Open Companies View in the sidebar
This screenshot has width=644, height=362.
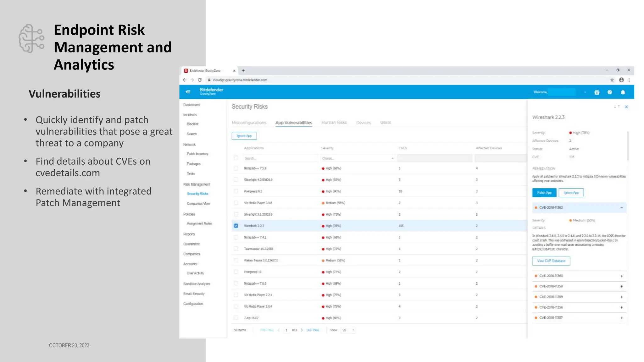tap(198, 204)
